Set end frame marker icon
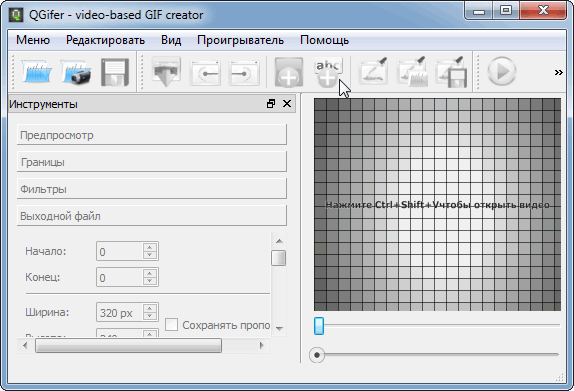This screenshot has height=391, width=574. (x=244, y=73)
